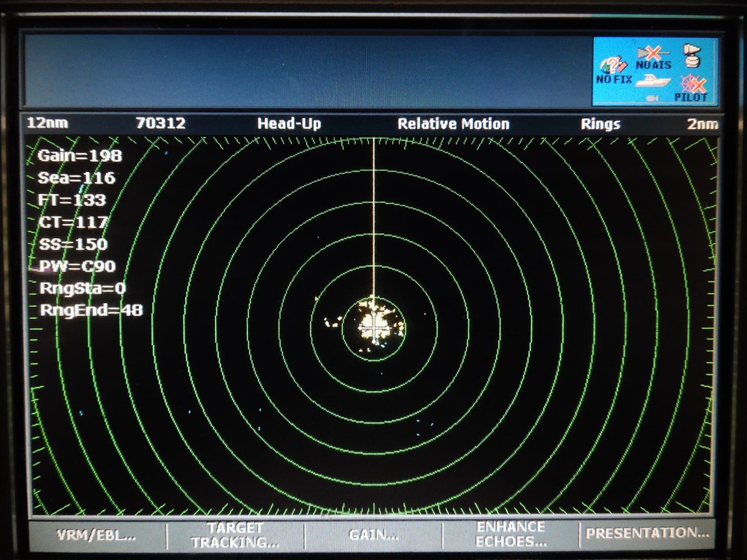
Task: Click the Head-Up orientation label
Action: 289,124
